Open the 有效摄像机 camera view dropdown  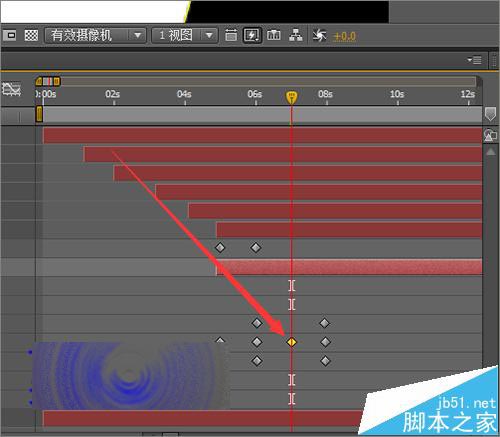click(x=96, y=35)
